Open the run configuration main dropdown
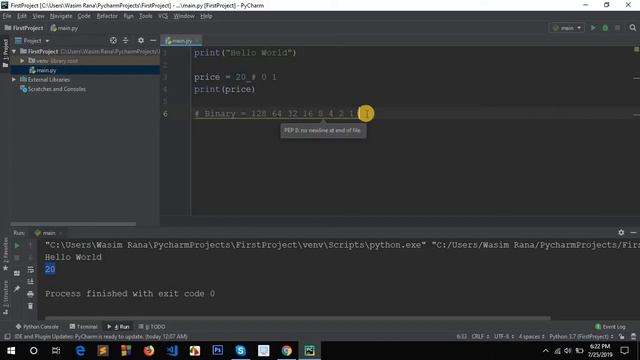Screen dimensions: 640x360 coord(567,28)
